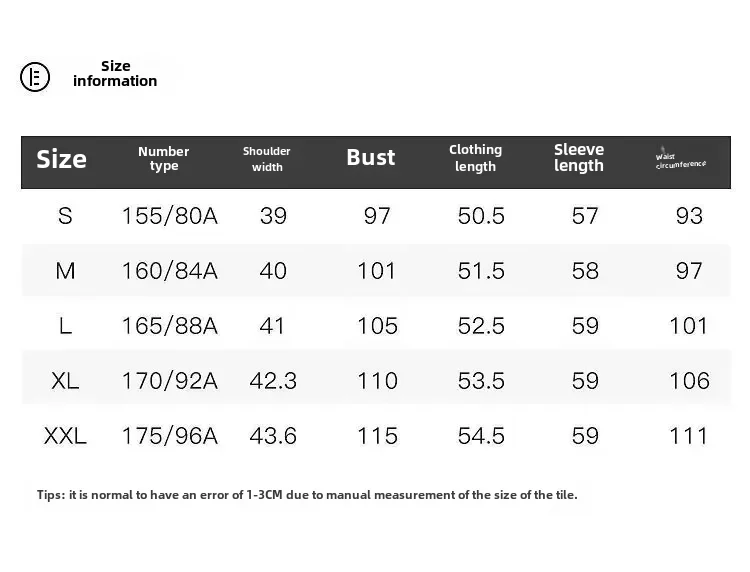Click the 155/80A number type cell
750x572 pixels.
169,216
